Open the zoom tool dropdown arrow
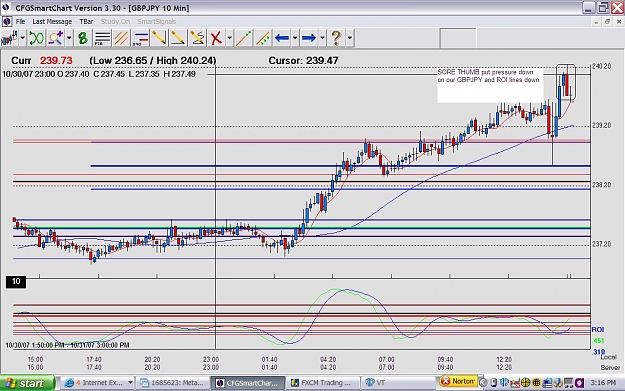The image size is (625, 391). click(69, 38)
